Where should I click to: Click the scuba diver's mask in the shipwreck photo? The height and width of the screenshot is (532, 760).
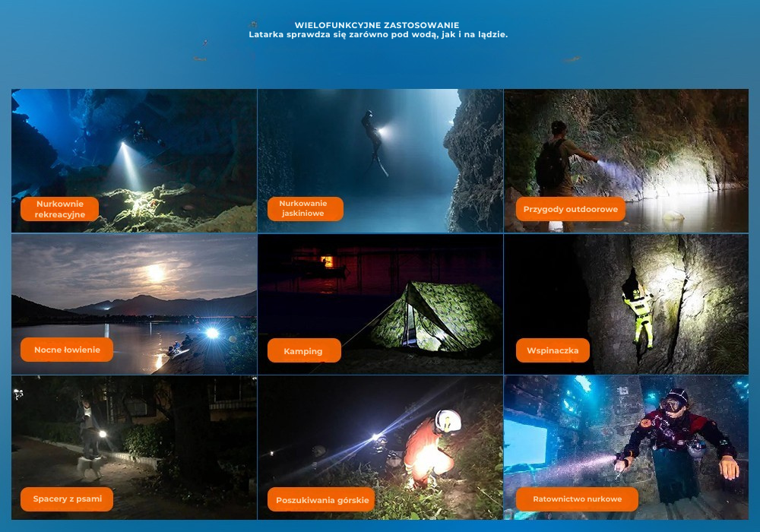pos(671,405)
